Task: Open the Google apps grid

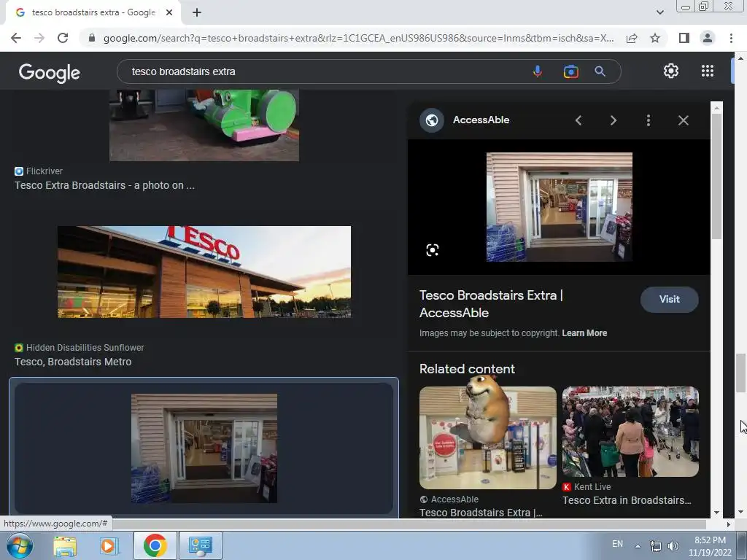Action: (708, 71)
